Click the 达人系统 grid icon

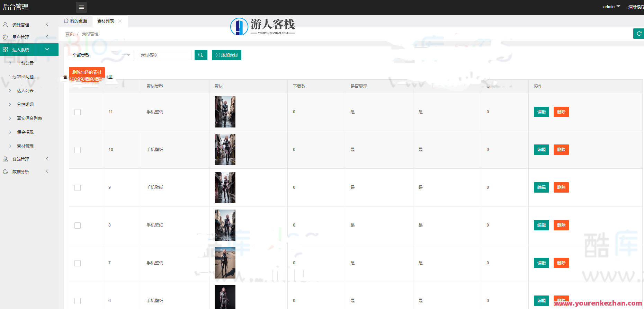(x=5, y=50)
